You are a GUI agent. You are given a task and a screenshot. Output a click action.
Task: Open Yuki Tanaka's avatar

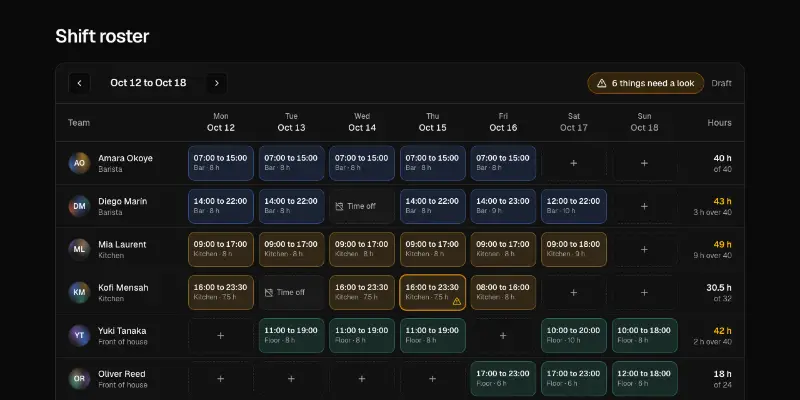(79, 336)
